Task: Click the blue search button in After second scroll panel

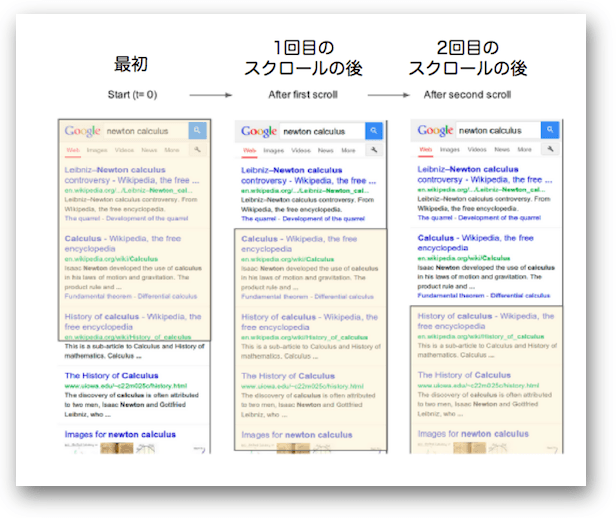Action: [x=550, y=130]
